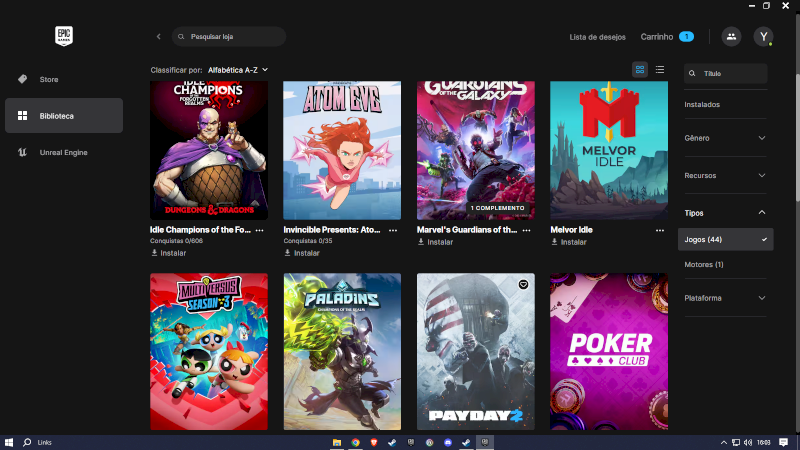Screen dimensions: 800x450
Task: Open Payday 2 cover thumbnail
Action: tap(476, 352)
